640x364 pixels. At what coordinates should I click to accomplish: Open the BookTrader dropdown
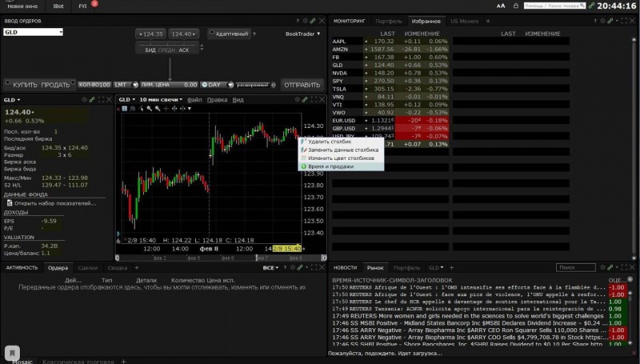pyautogui.click(x=302, y=34)
